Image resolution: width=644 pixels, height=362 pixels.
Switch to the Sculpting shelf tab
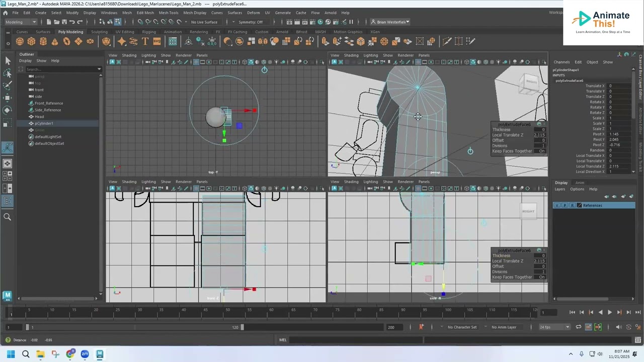[99, 32]
